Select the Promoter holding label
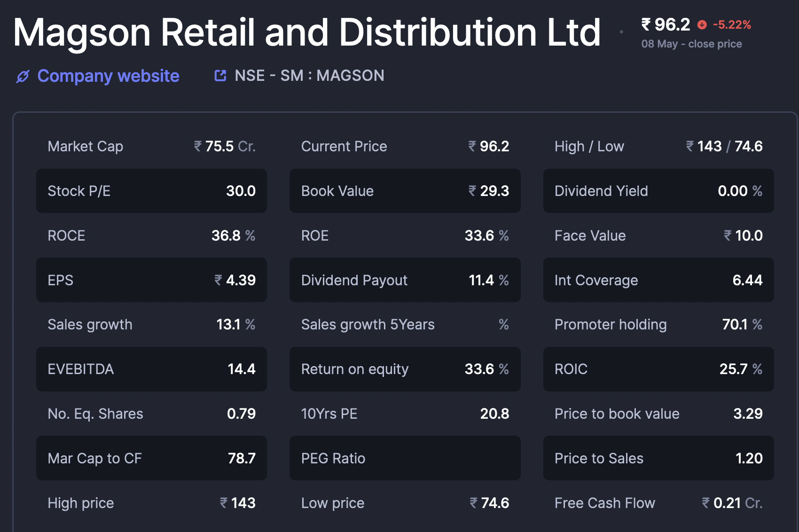This screenshot has height=532, width=799. [611, 324]
